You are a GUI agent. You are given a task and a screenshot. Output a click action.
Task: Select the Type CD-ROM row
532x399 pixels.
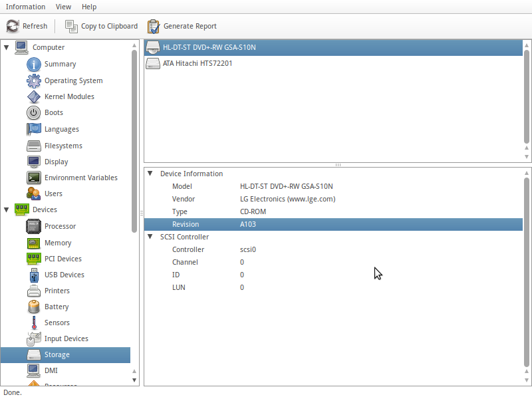click(x=334, y=211)
